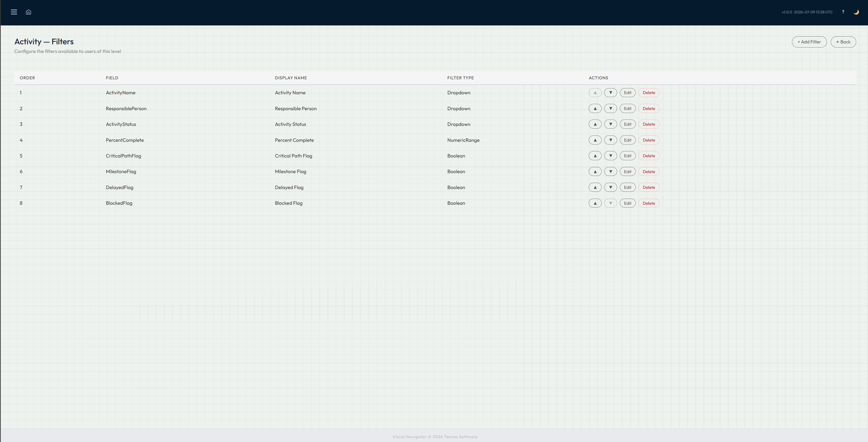Delete the DelayedFlag filter
This screenshot has width=868, height=442.
pyautogui.click(x=649, y=187)
